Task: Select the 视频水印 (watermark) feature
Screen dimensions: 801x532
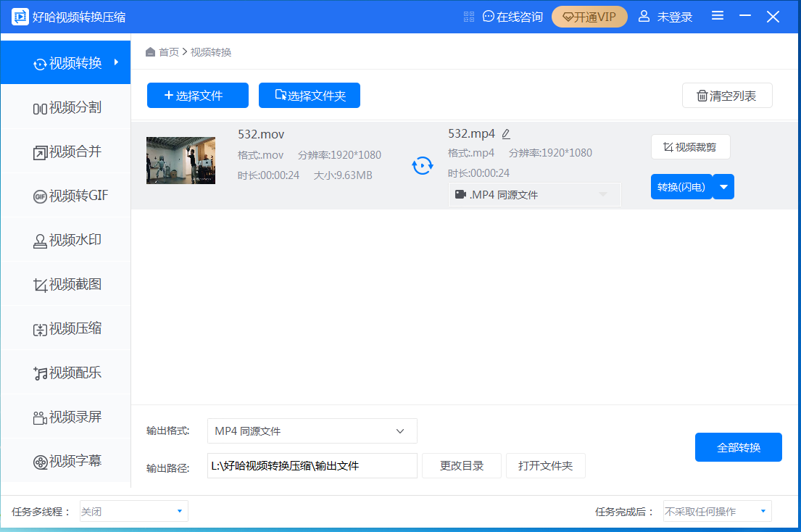Action: (65, 239)
